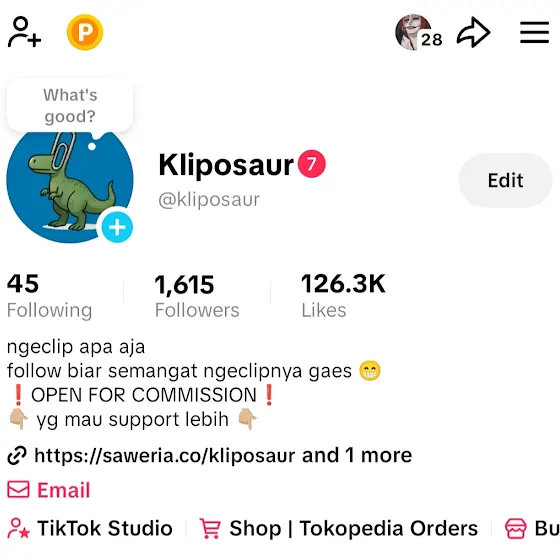
Task: Tap the add friends icon
Action: point(24,32)
